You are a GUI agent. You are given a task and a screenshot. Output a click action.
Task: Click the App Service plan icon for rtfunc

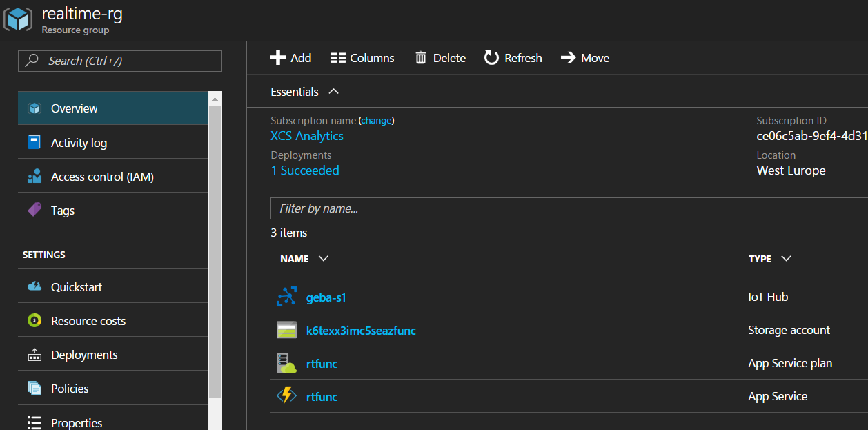coord(286,364)
